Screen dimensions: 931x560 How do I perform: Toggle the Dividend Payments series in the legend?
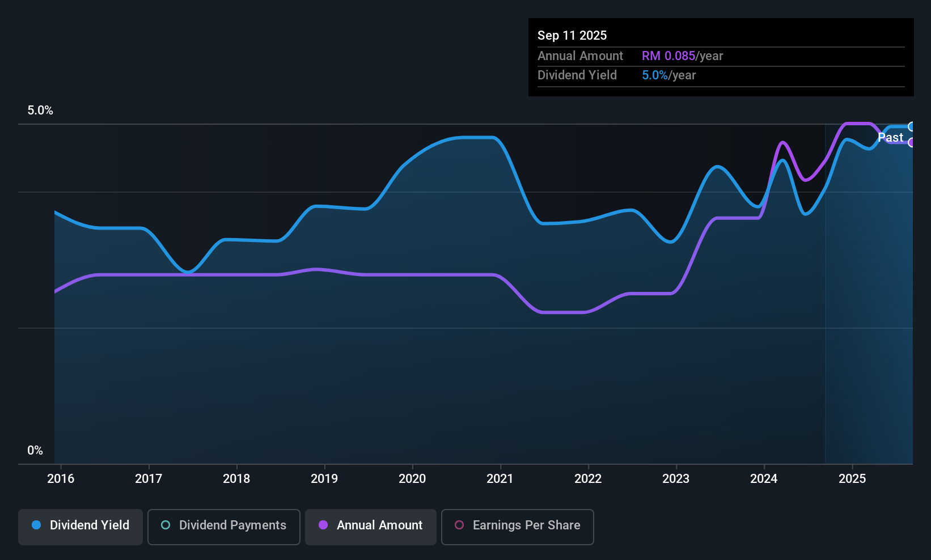[223, 527]
